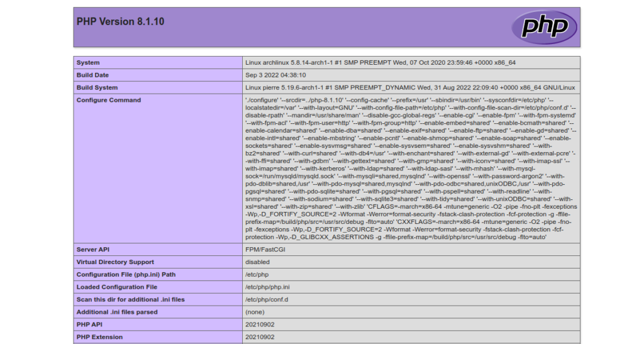Click 'Scan this dir for additional .ini files'
The width and height of the screenshot is (644, 344).
click(x=130, y=300)
